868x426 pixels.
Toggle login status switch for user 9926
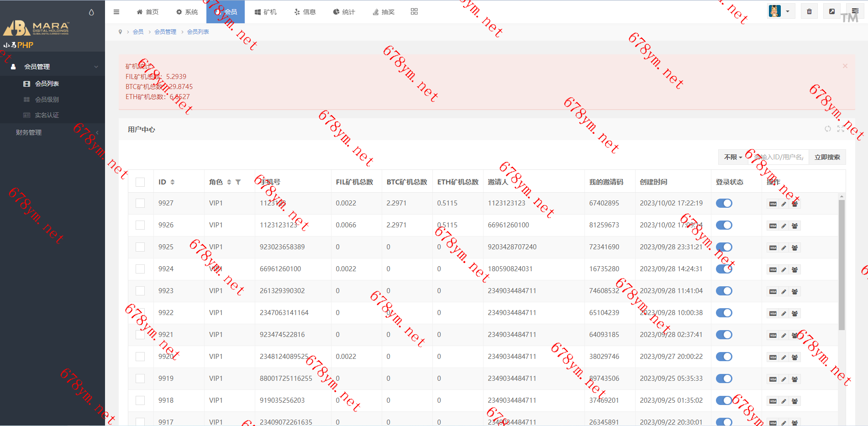pyautogui.click(x=724, y=225)
